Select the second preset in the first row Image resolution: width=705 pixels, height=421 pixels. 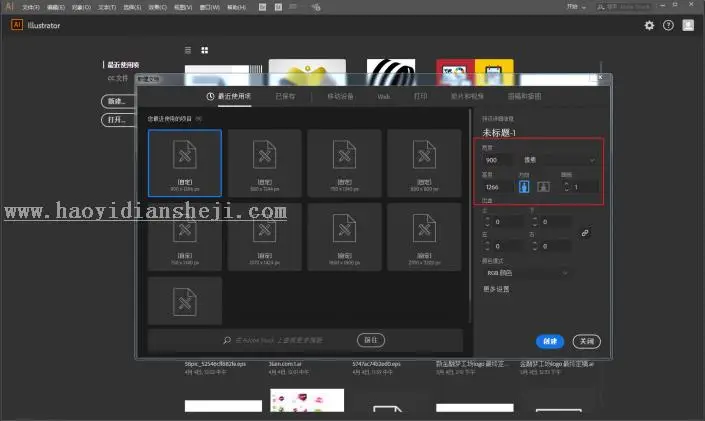264,163
